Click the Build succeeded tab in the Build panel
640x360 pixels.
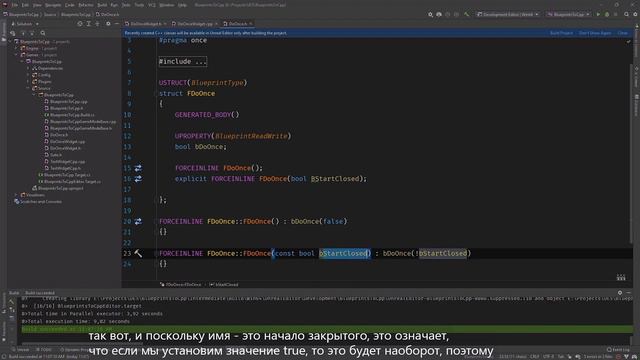[40, 293]
